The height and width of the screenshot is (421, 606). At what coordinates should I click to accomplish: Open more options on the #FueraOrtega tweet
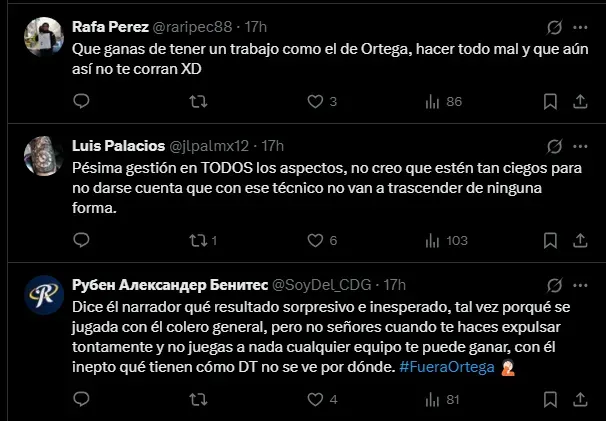(x=580, y=285)
